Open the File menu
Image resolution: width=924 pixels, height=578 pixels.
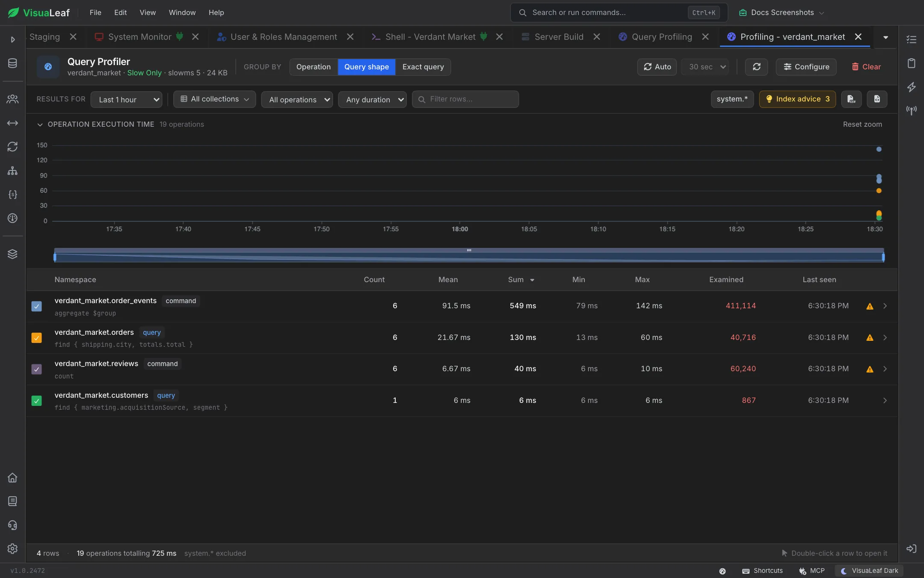(x=95, y=12)
